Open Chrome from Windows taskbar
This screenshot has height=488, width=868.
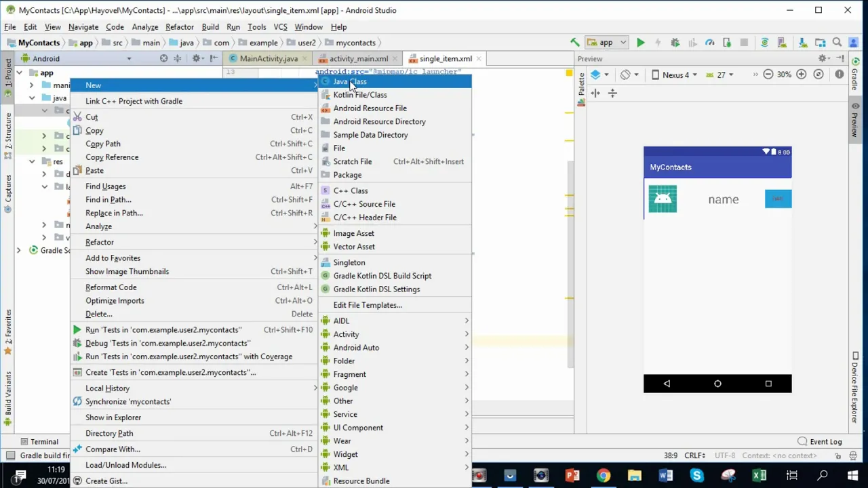pyautogui.click(x=604, y=475)
